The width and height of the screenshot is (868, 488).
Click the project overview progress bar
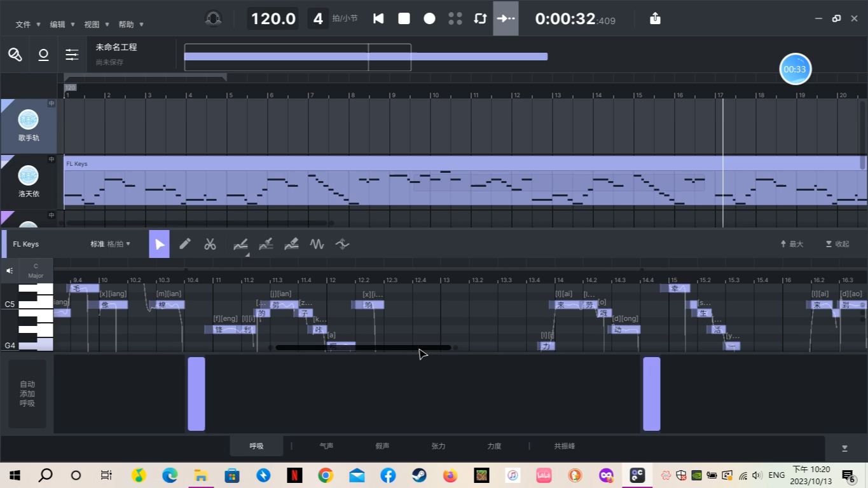coord(366,57)
